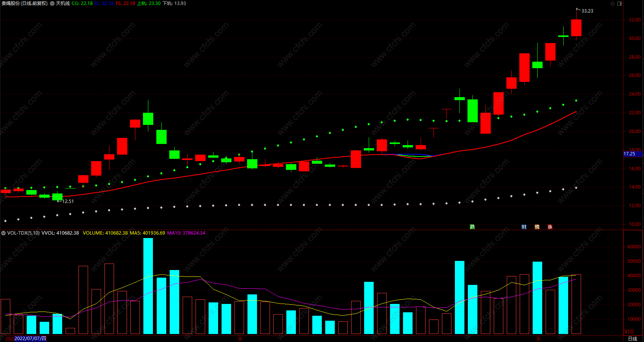Click the orange 榜 event marker
Screen dimensions: 644x342
tap(537, 227)
